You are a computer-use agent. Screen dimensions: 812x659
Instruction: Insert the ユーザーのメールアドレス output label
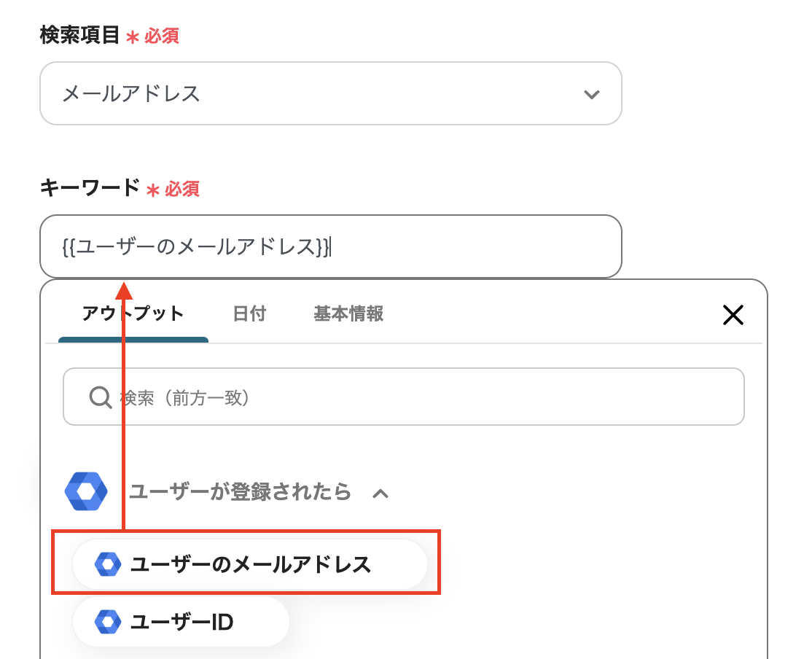coord(250,564)
